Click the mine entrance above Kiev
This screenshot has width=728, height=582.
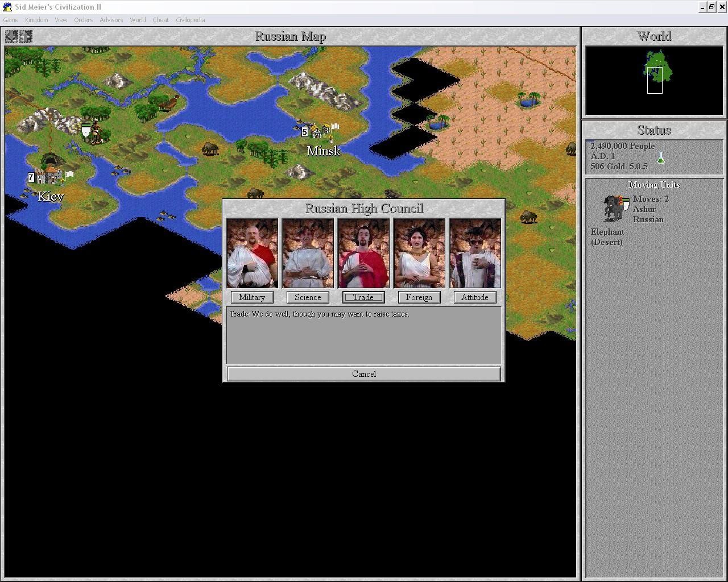click(x=51, y=159)
